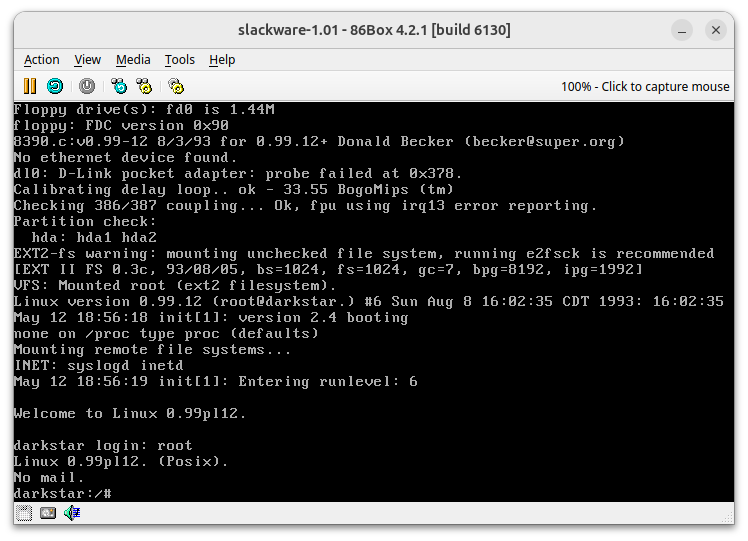Click the grey ACPI power shutdown icon
The image size is (748, 541).
point(87,86)
